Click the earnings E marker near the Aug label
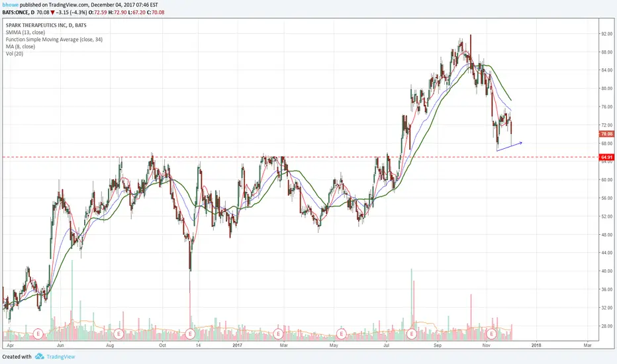 [119, 334]
